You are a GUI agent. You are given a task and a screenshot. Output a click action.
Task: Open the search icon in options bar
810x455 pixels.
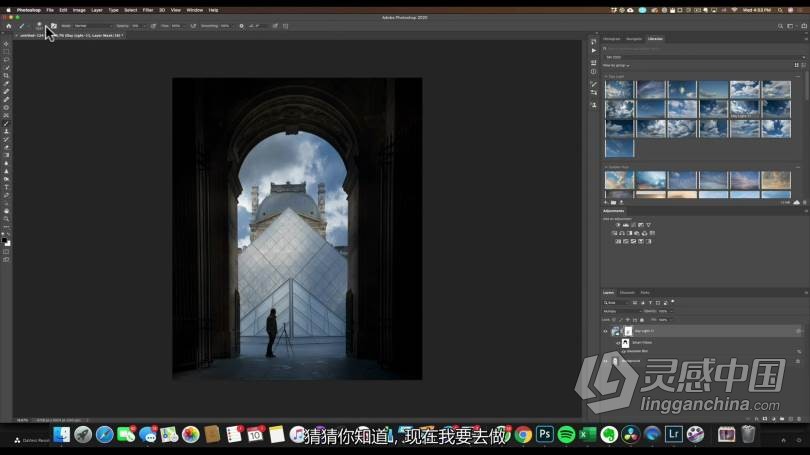780,26
